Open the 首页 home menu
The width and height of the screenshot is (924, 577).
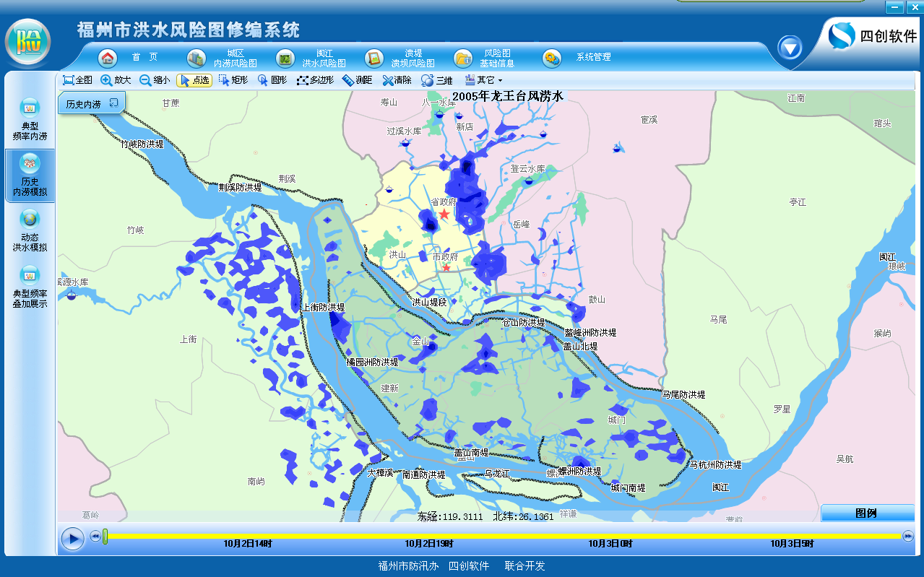130,58
